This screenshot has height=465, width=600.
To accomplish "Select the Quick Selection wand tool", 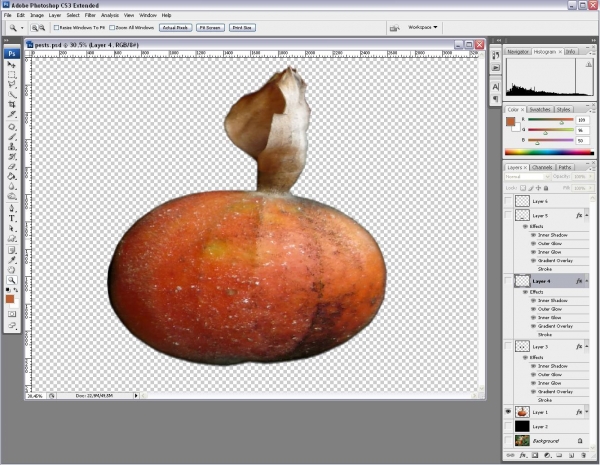I will (x=12, y=95).
